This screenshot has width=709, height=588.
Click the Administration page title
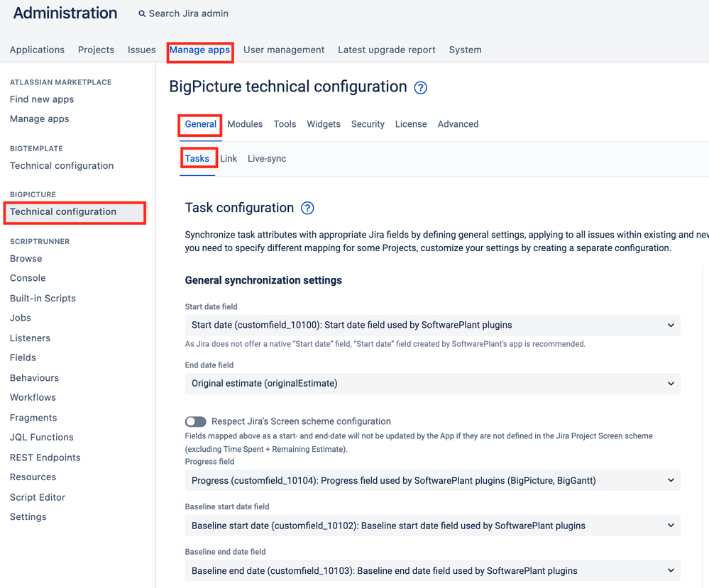pos(65,13)
